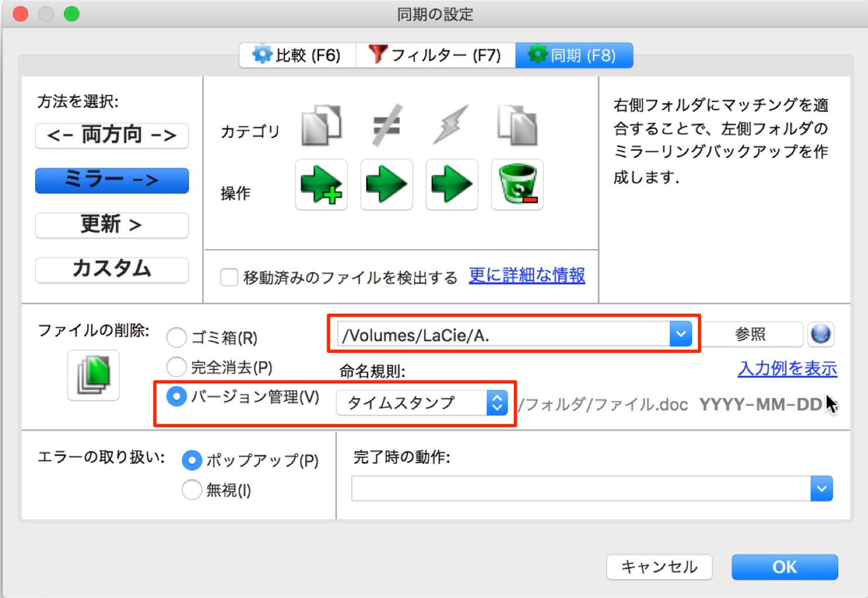Toggle the second green arrow update action
Screen dimensions: 868x598
click(x=386, y=185)
